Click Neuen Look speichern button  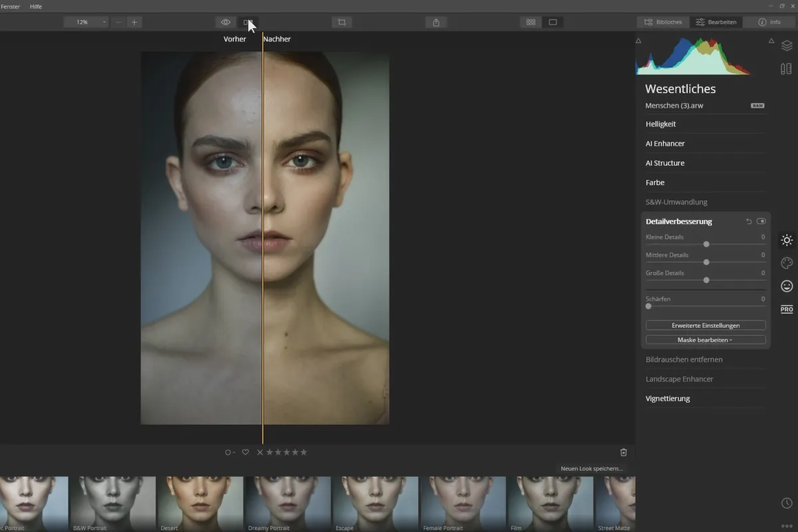click(x=592, y=468)
